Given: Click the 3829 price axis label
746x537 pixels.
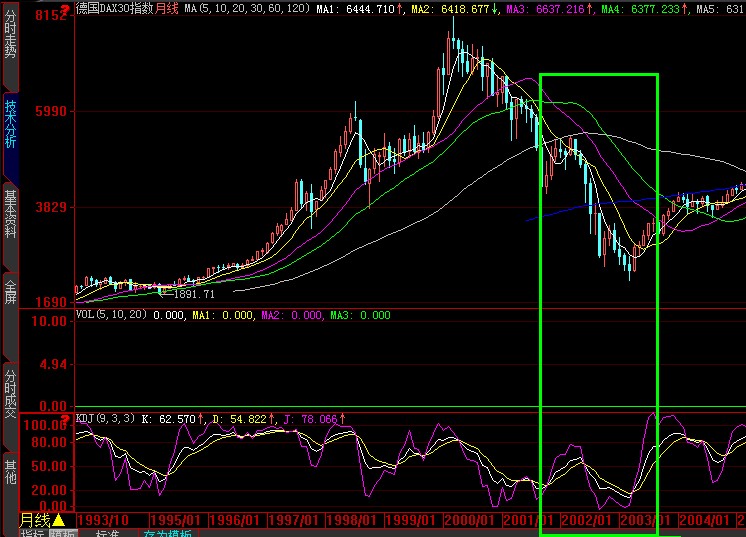Looking at the screenshot, I should [50, 207].
